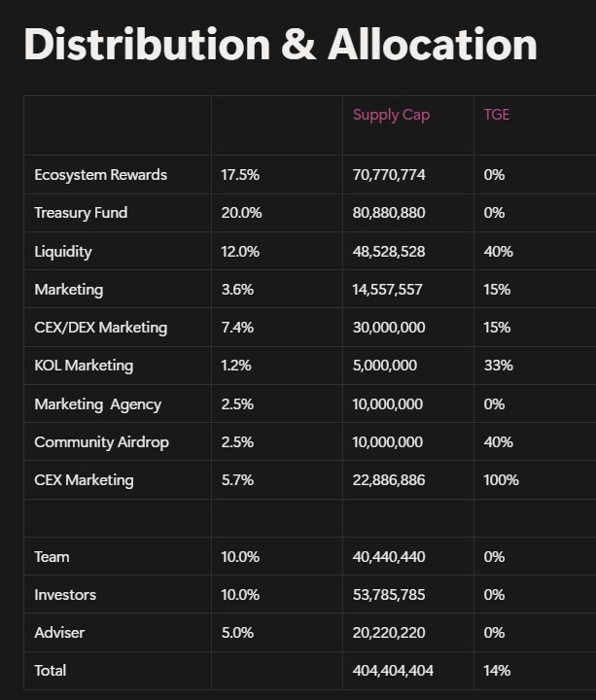Click the 404,404,404 total supply cell
This screenshot has width=596, height=700.
pos(393,671)
